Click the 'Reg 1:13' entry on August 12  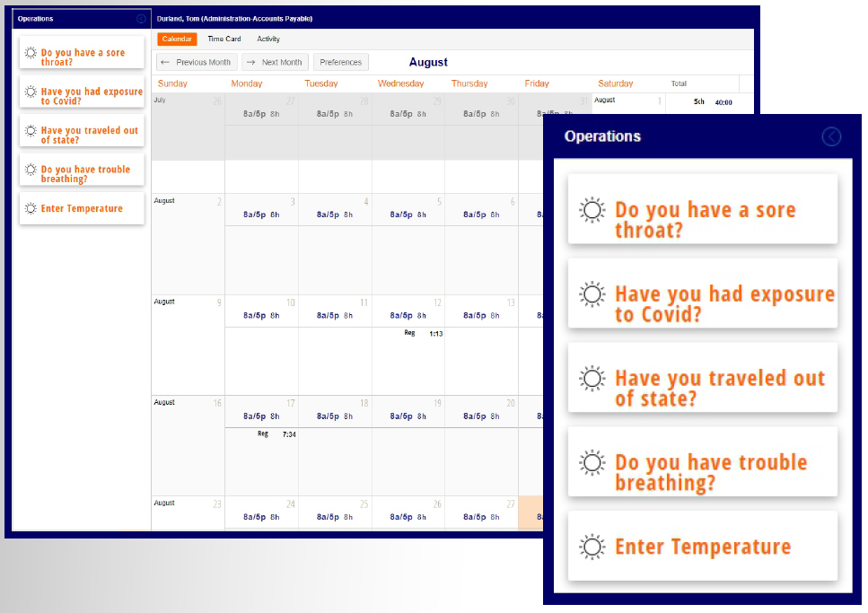point(423,333)
